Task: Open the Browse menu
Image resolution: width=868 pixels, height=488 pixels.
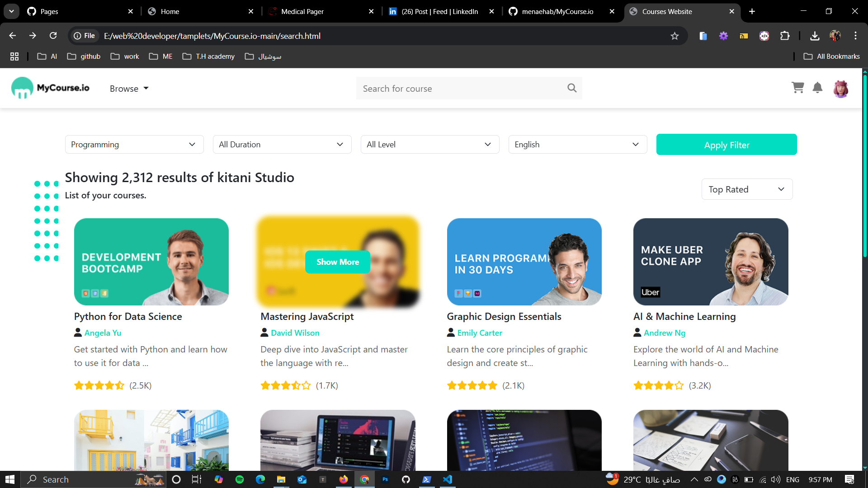Action: 129,89
